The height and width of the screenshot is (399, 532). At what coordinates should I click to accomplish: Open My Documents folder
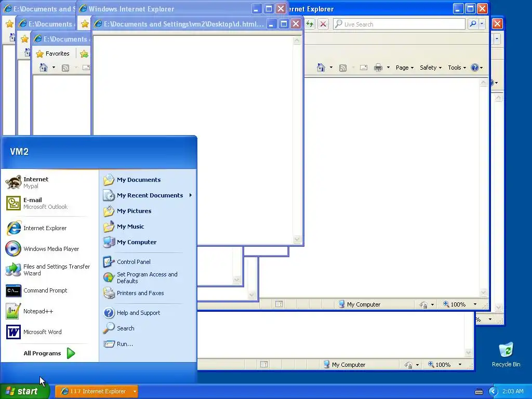[148, 180]
